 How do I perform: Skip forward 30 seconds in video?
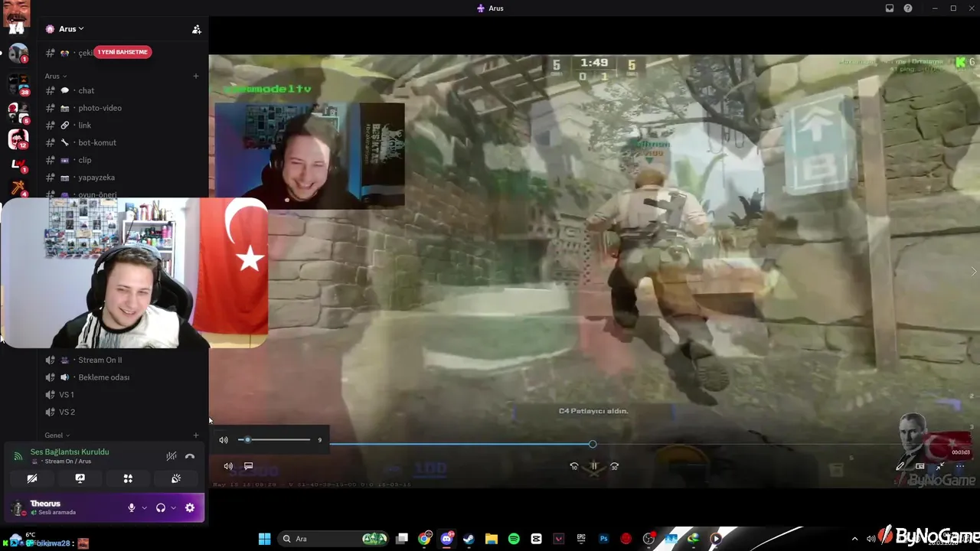(614, 466)
